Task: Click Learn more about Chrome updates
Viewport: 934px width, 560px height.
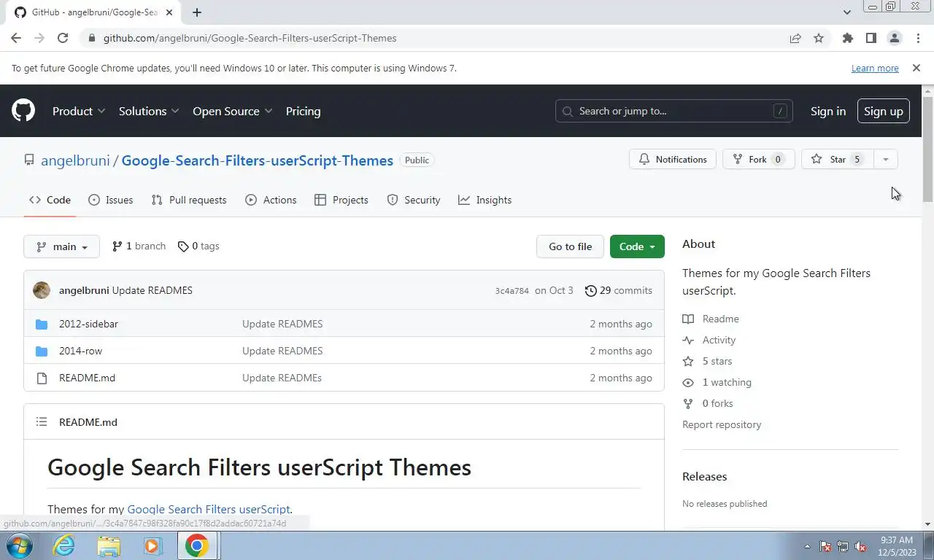Action: pyautogui.click(x=875, y=68)
